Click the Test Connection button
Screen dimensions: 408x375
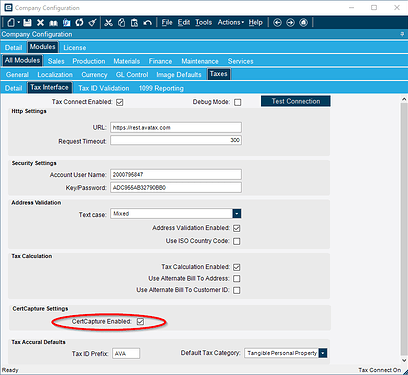pyautogui.click(x=296, y=101)
